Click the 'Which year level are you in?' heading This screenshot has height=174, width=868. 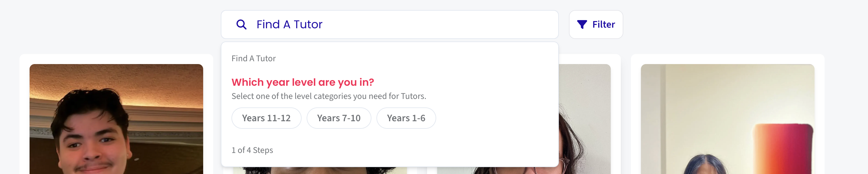[303, 82]
